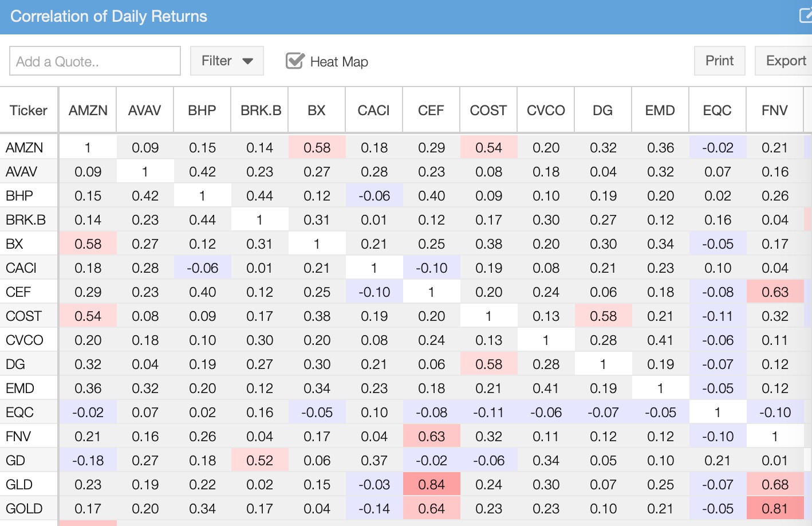Select the GLD row label
The image size is (812, 526).
(x=19, y=485)
